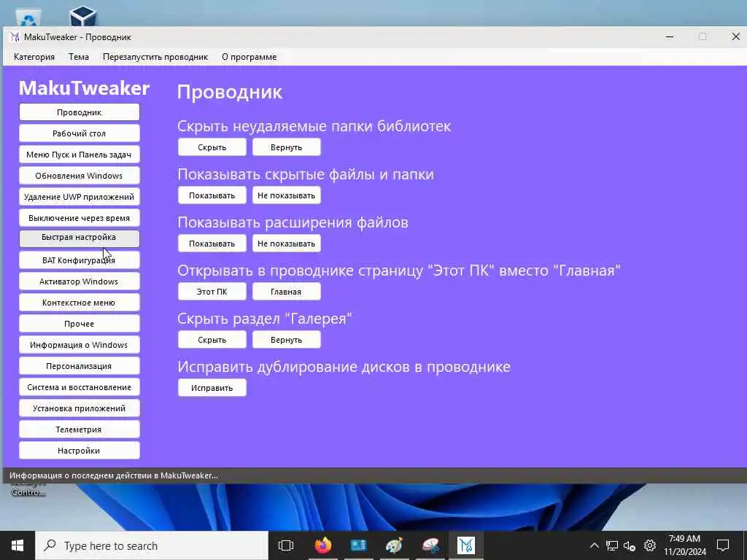This screenshot has width=747, height=560.
Task: Open the Windows Start menu
Action: 18,545
